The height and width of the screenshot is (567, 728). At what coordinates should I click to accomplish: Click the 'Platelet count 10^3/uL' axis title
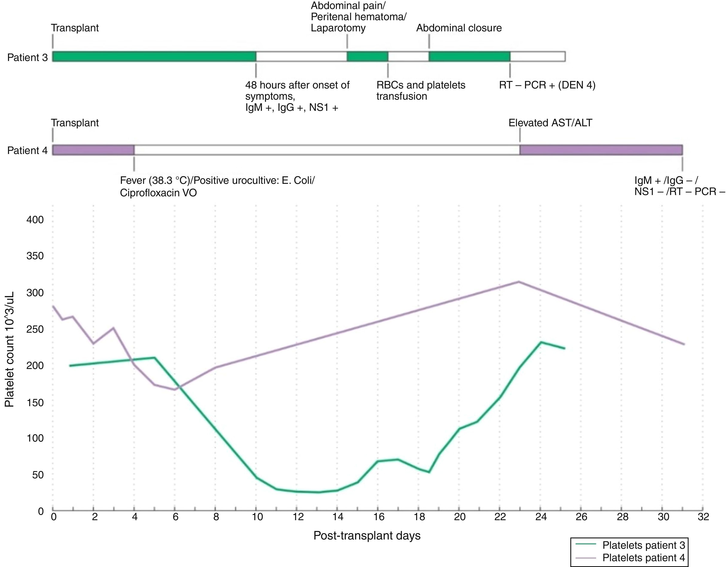(9, 349)
